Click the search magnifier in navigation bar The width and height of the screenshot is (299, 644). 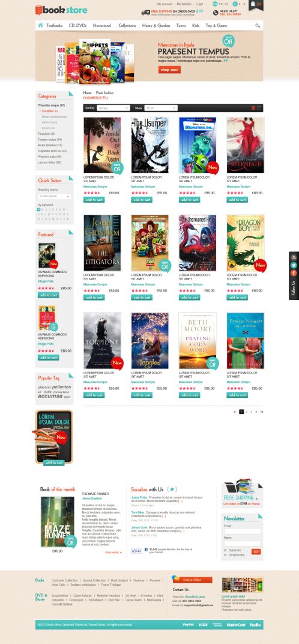(x=258, y=25)
